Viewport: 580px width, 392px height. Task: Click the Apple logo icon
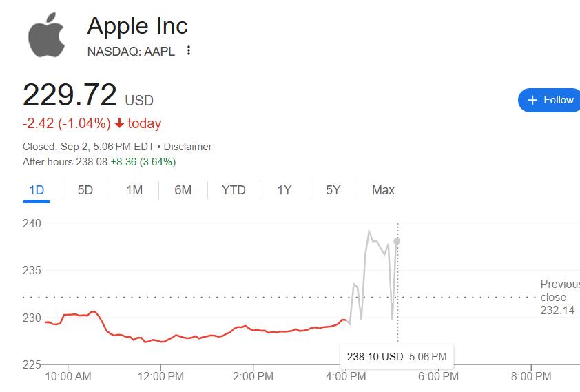pos(47,35)
